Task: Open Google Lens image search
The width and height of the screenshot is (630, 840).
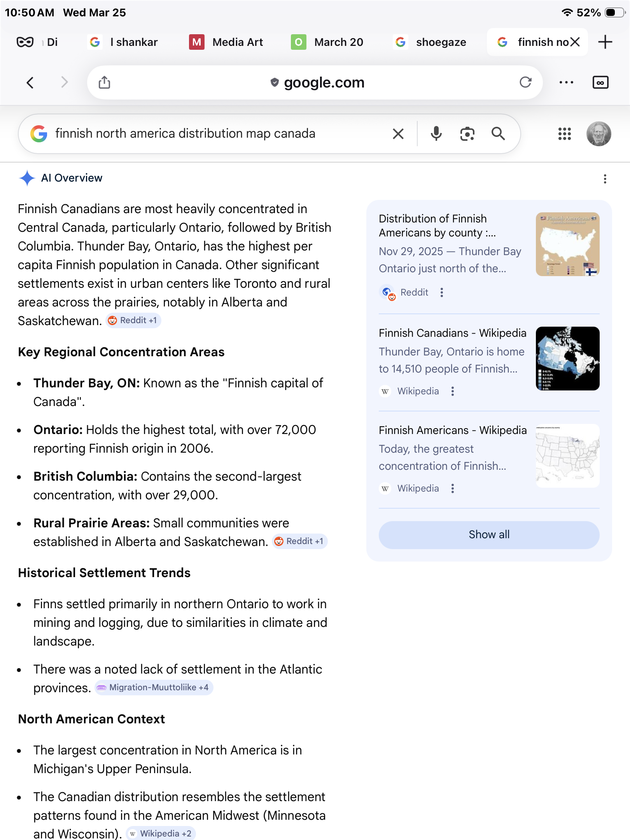Action: [467, 134]
